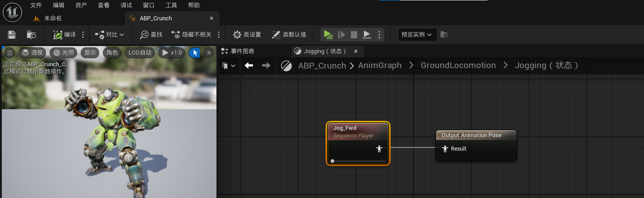Go to ABP_Crunch breadcrumb
The image size is (644, 198).
click(322, 65)
